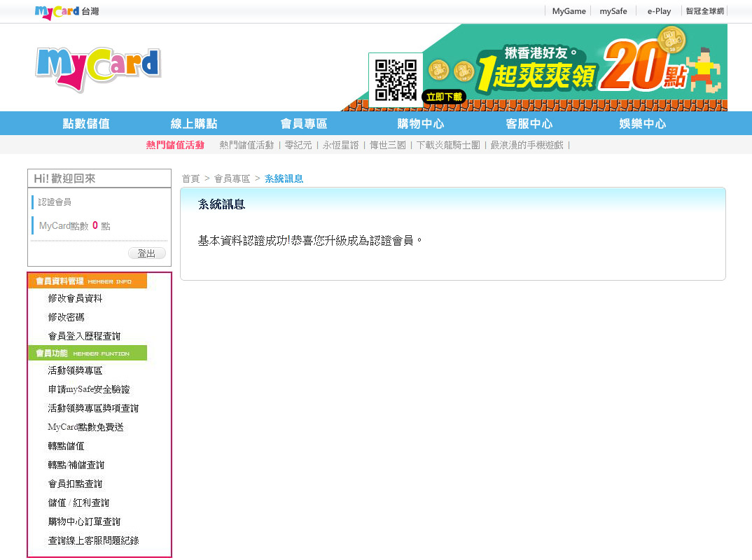Open the 會員專區 menu
Screen dimensions: 752x560
304,124
